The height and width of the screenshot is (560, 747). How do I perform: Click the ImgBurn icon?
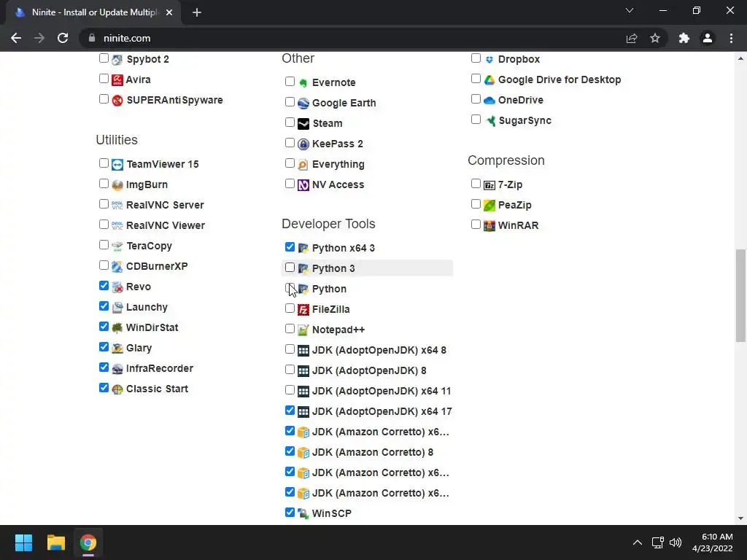[x=117, y=185]
